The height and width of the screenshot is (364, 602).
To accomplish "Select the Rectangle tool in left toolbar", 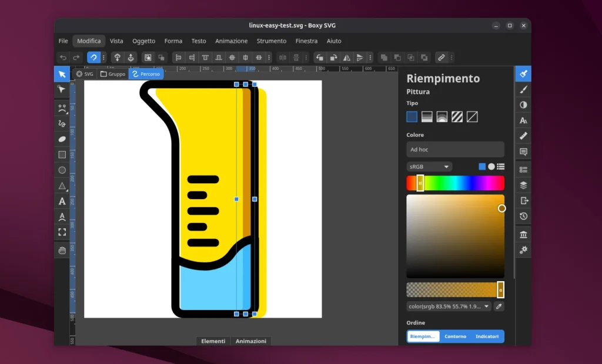I will tap(62, 155).
